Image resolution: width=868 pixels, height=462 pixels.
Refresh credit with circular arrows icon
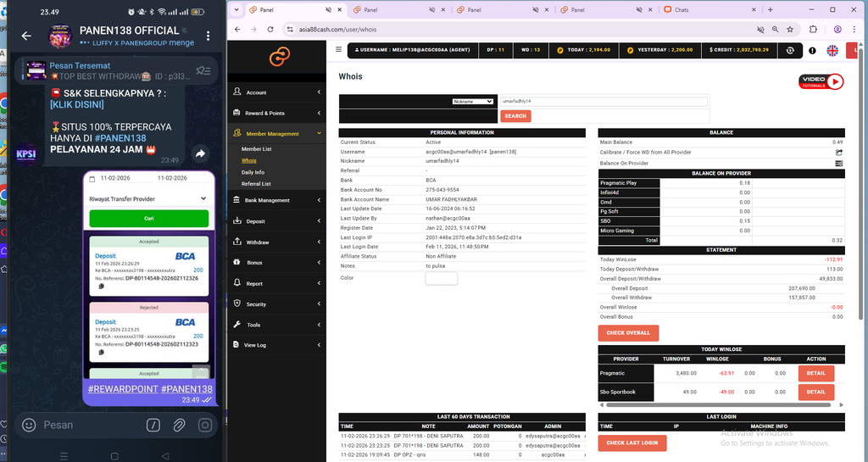point(790,50)
